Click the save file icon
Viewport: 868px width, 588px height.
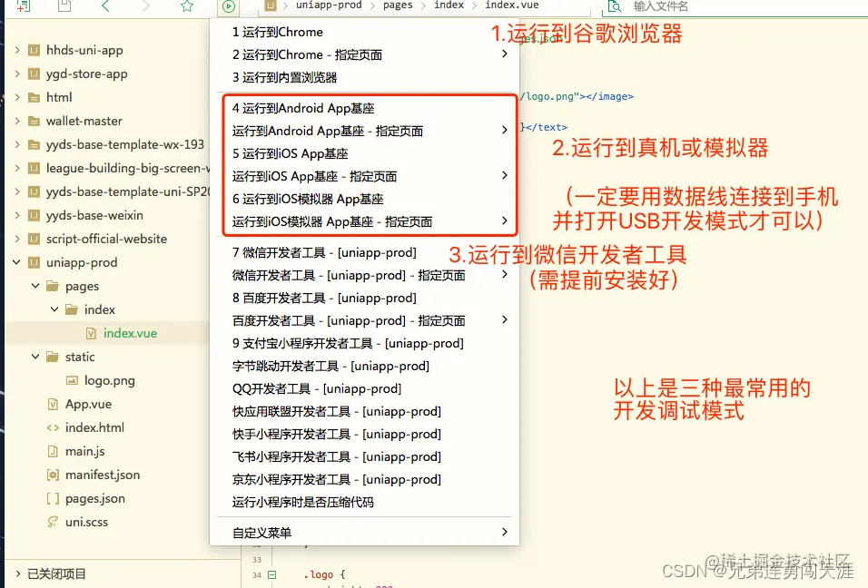64,6
